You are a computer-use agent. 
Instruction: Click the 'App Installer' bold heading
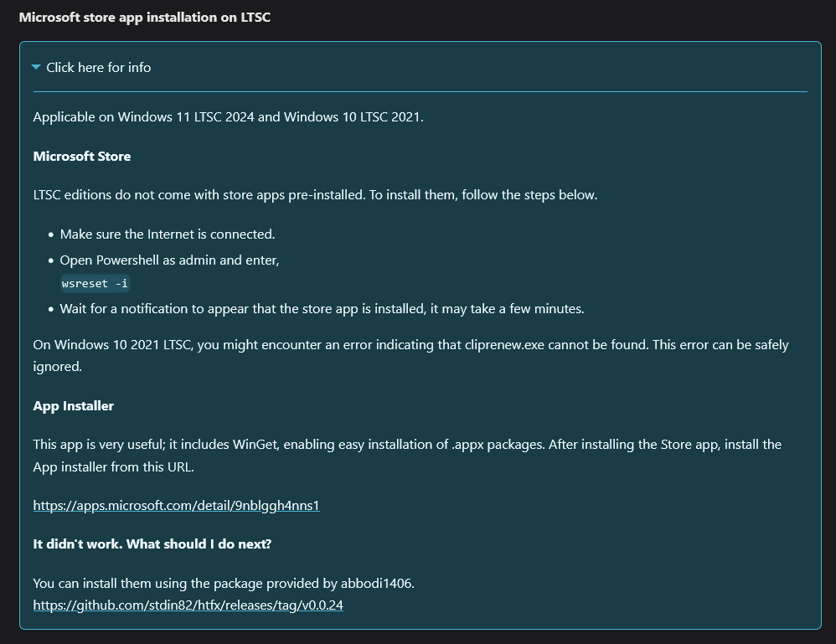click(x=74, y=406)
